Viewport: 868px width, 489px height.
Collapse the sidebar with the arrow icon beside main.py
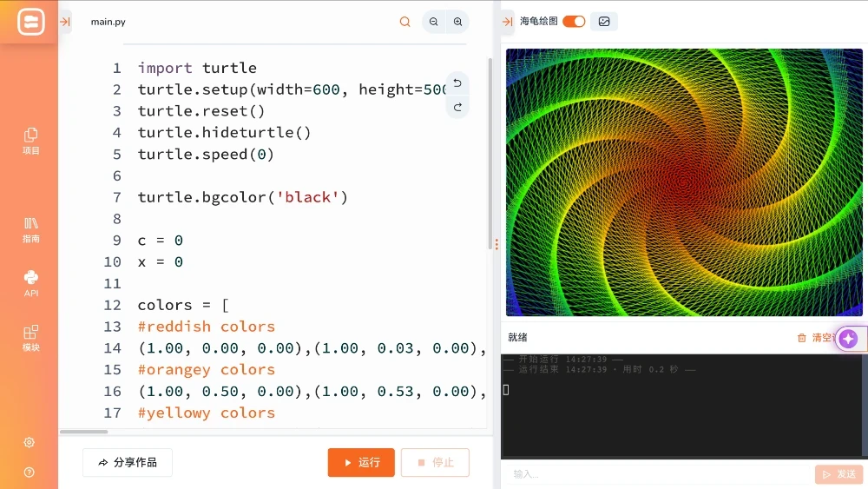point(65,22)
